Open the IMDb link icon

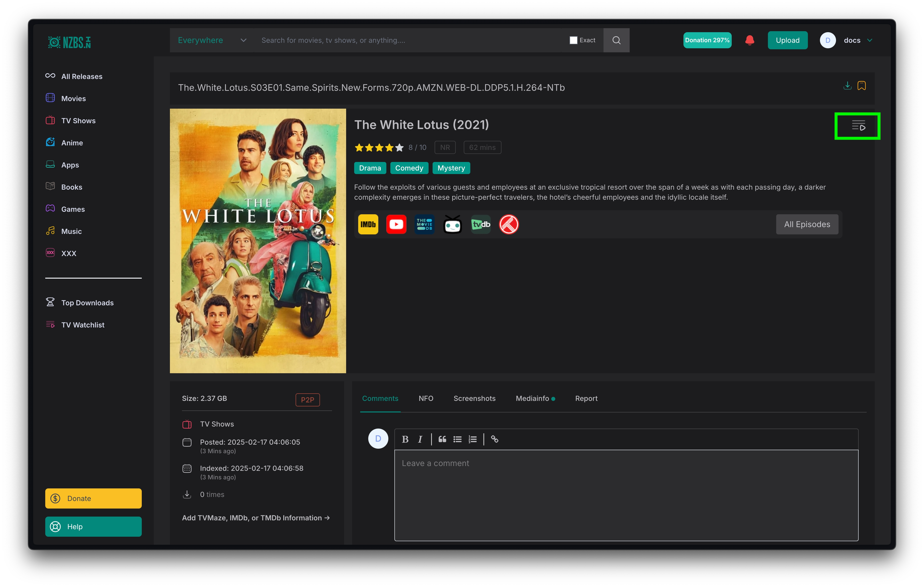368,224
